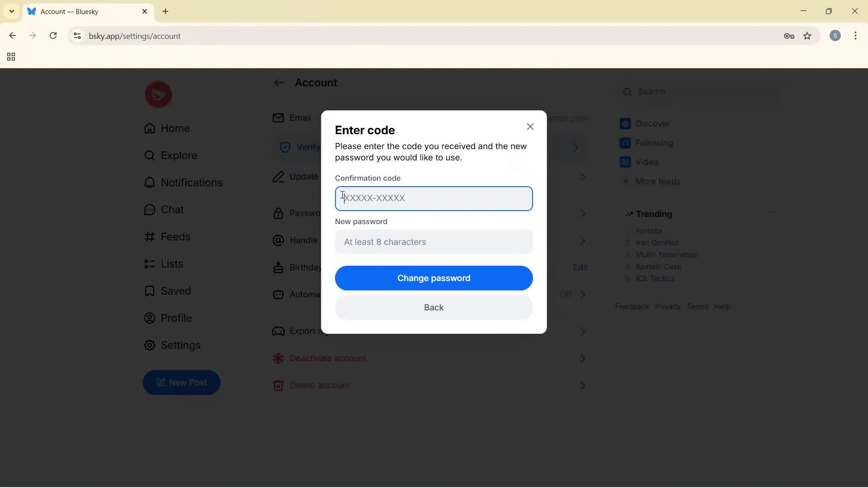Open the Chat section
This screenshot has width=868, height=488.
172,210
